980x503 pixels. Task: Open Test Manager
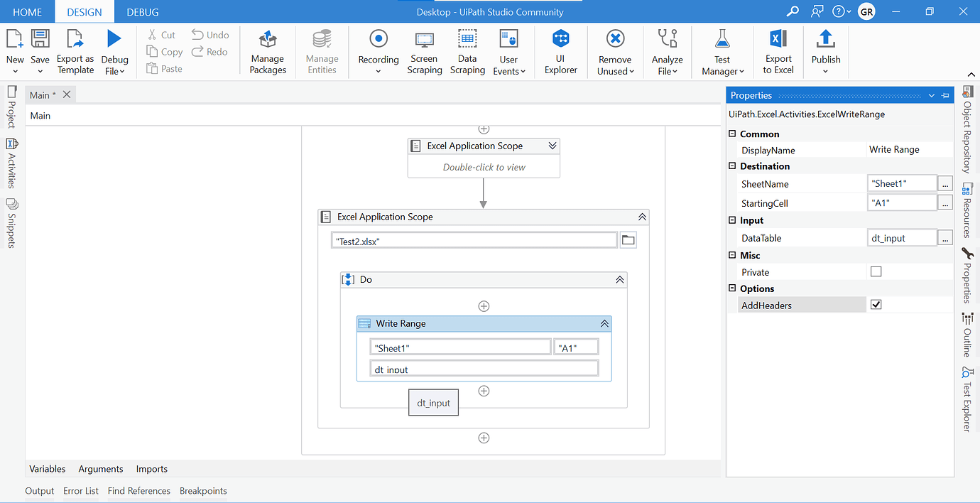tap(722, 51)
